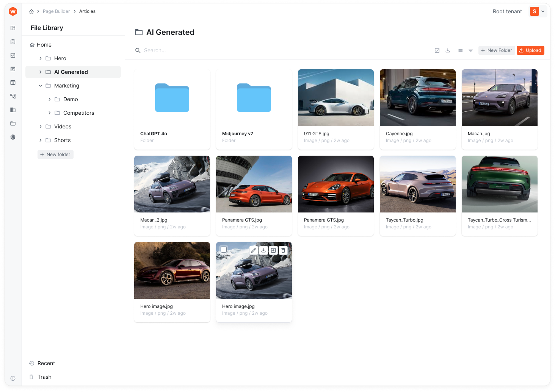555x392 pixels.
Task: Tick the select-all checkbox in the toolbar
Action: (x=437, y=50)
